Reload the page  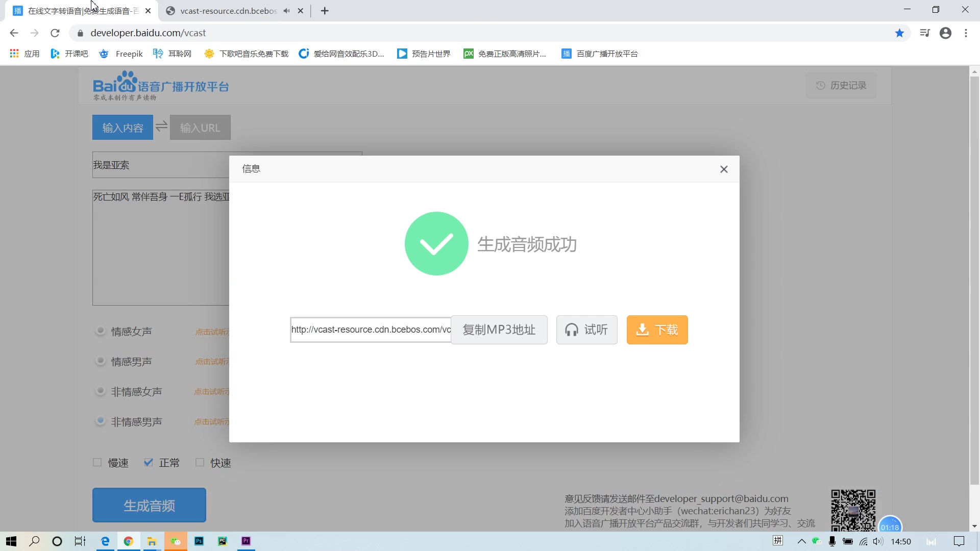point(55,33)
